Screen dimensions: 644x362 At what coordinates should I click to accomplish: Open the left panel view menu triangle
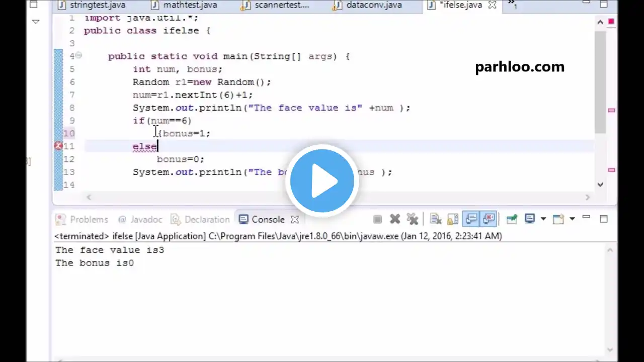36,22
